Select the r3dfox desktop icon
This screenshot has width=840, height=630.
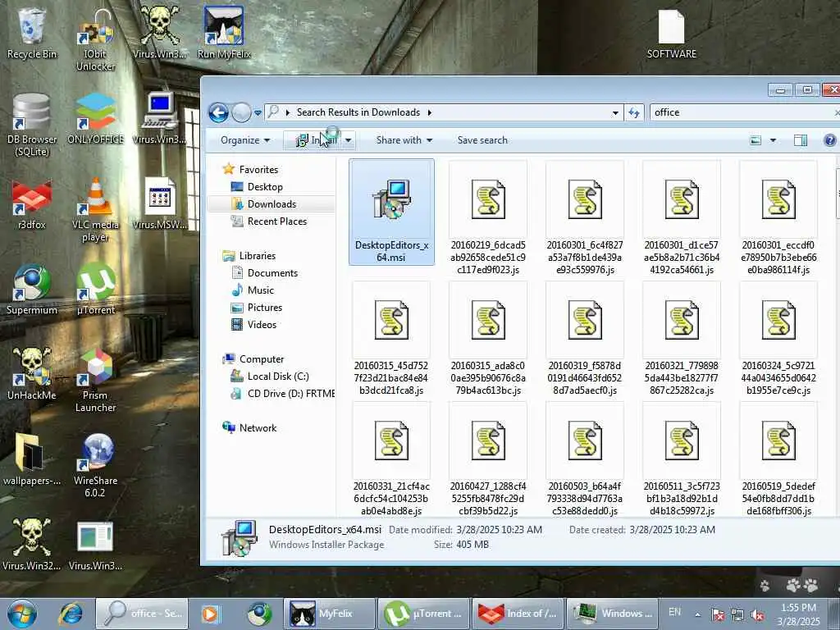pyautogui.click(x=32, y=204)
